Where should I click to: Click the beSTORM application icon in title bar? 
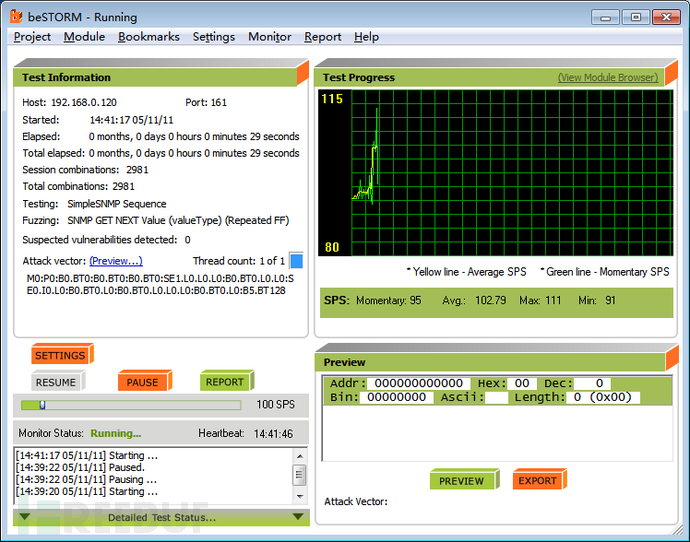tap(16, 17)
